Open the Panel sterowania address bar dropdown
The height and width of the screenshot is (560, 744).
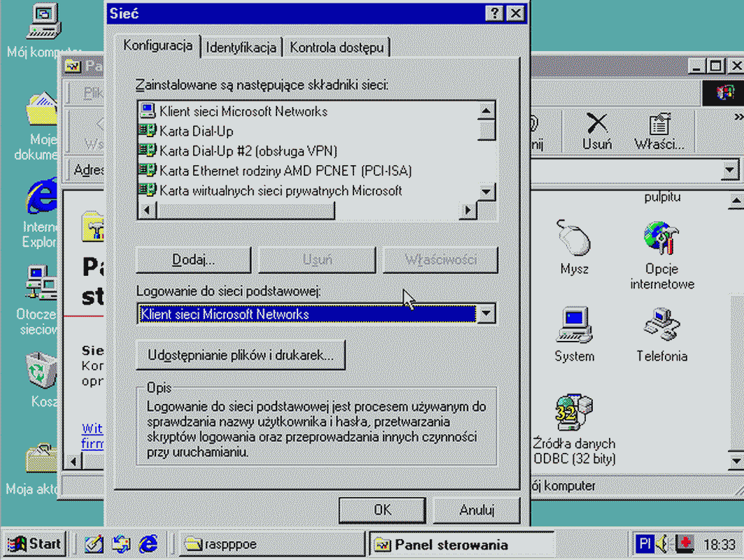click(x=729, y=169)
